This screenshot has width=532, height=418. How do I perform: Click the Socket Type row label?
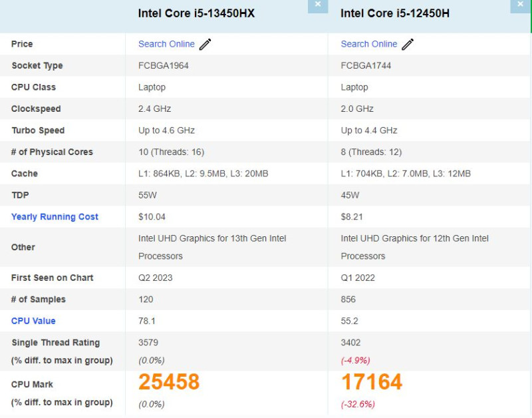tap(37, 65)
